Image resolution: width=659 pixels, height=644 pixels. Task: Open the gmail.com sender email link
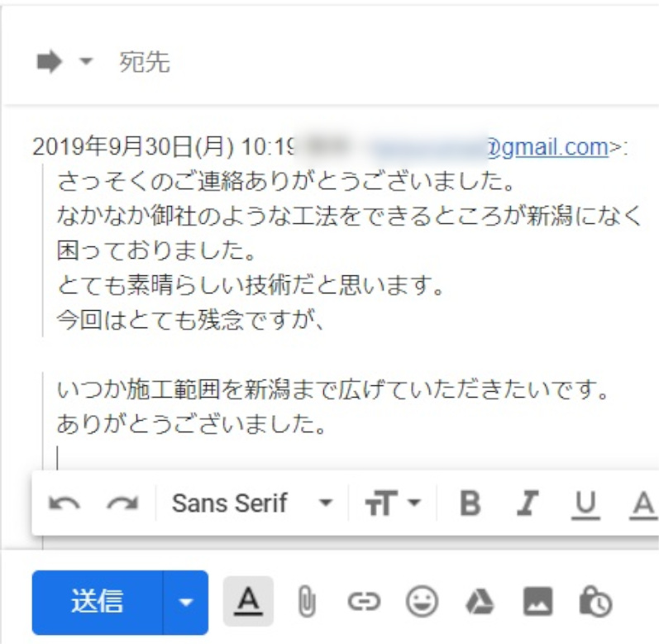(548, 147)
